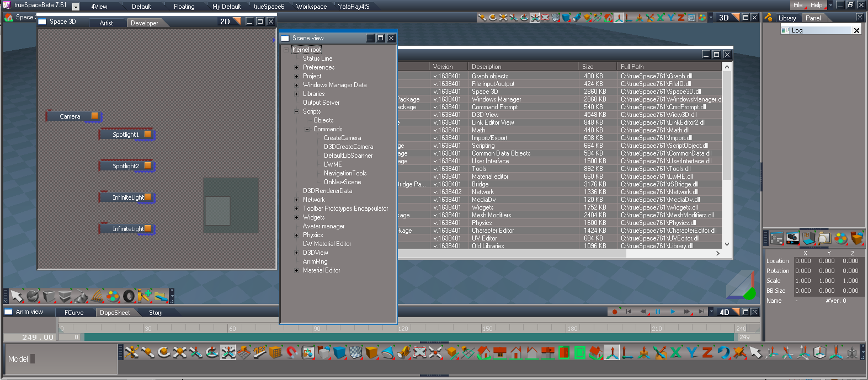The width and height of the screenshot is (868, 380).
Task: Switch to the Workspace layout tab
Action: click(x=311, y=7)
